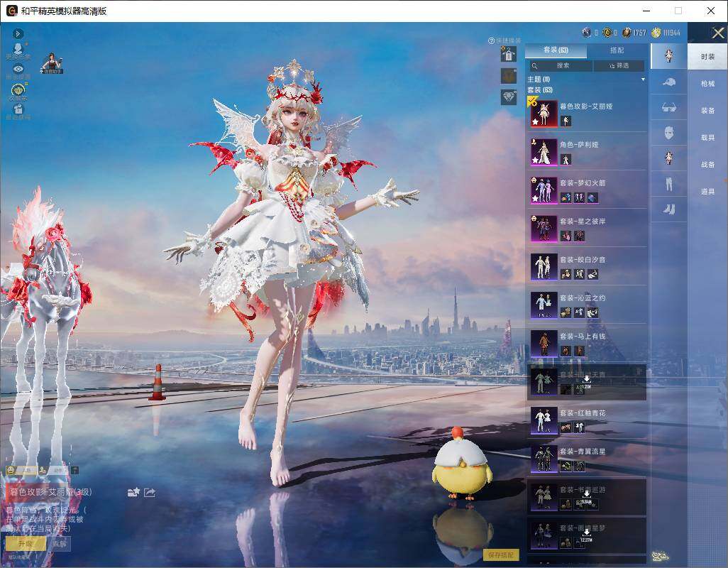Select the 套装-青翼流星 outfit entry

(x=587, y=458)
